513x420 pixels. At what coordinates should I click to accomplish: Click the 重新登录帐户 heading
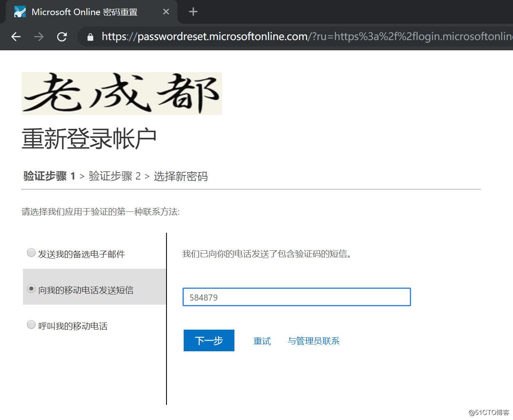(x=89, y=139)
